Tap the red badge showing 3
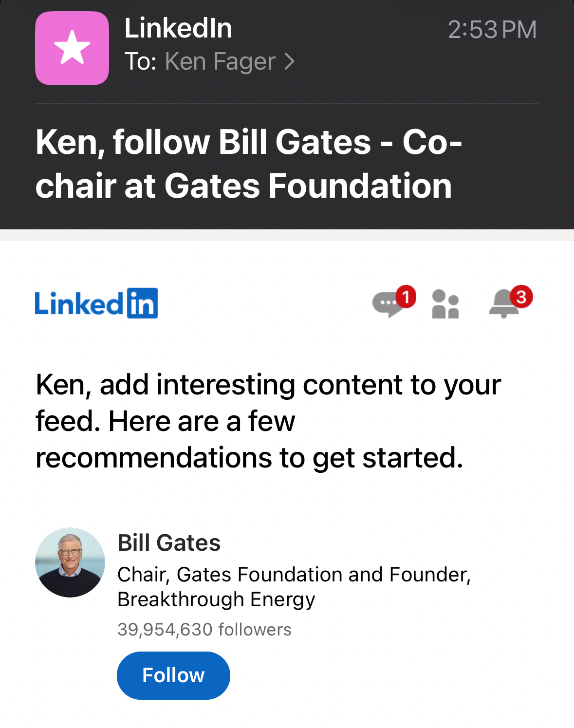The width and height of the screenshot is (574, 728). [521, 297]
